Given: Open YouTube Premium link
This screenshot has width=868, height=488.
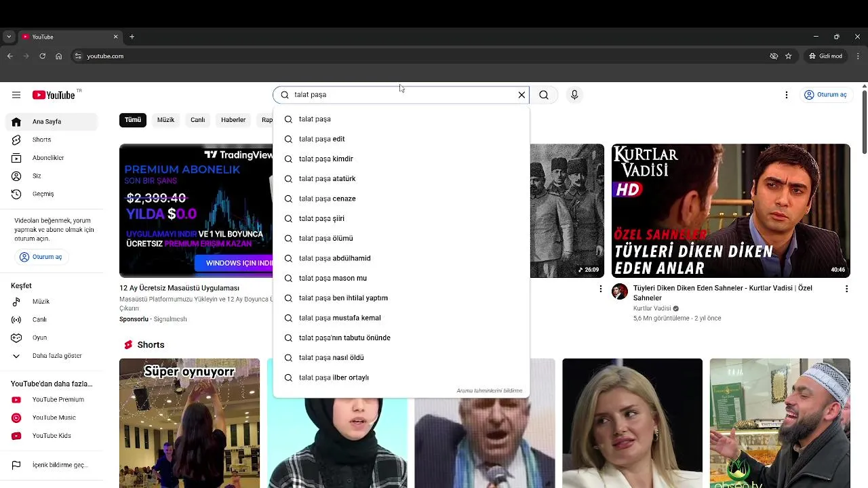Looking at the screenshot, I should click(x=52, y=400).
